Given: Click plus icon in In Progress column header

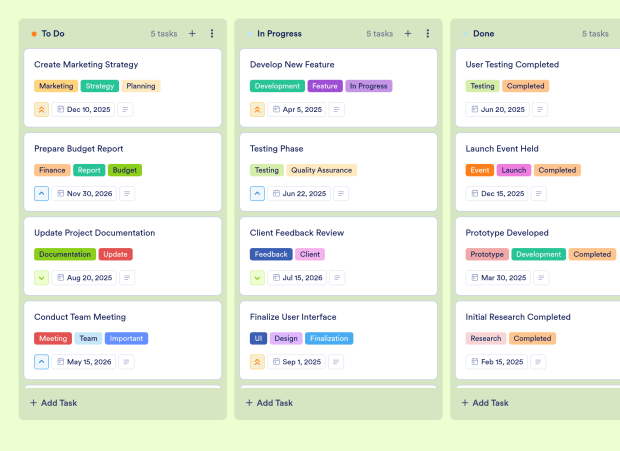Looking at the screenshot, I should click(x=408, y=33).
